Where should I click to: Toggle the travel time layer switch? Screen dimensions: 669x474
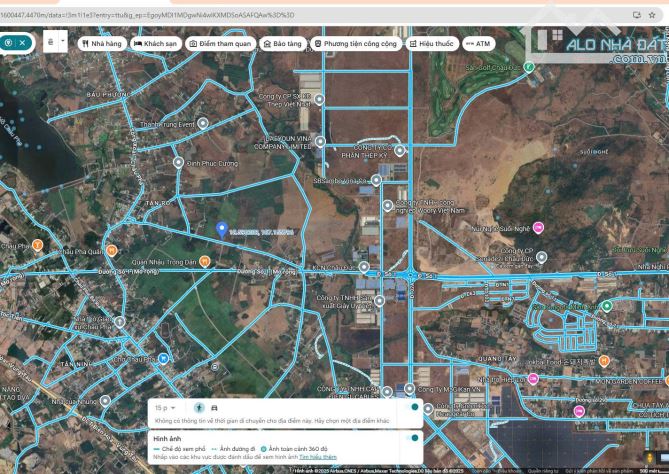tap(414, 408)
